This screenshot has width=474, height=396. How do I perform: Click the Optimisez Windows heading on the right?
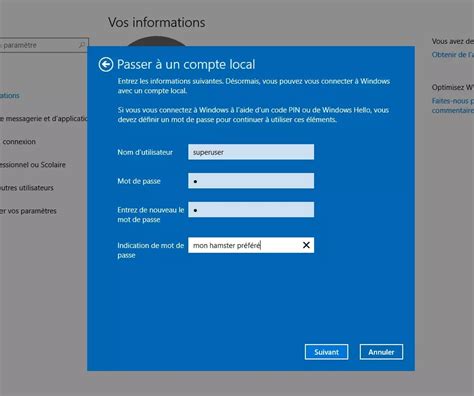point(453,87)
